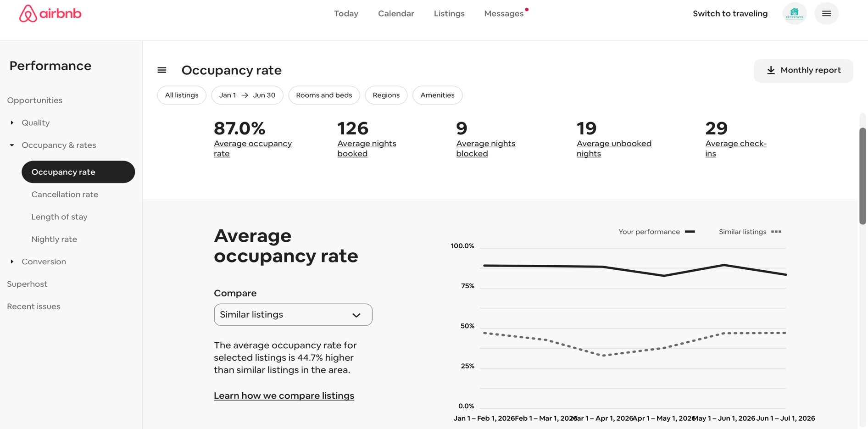Toggle the sidebar menu icon beside Occupancy rate

162,70
